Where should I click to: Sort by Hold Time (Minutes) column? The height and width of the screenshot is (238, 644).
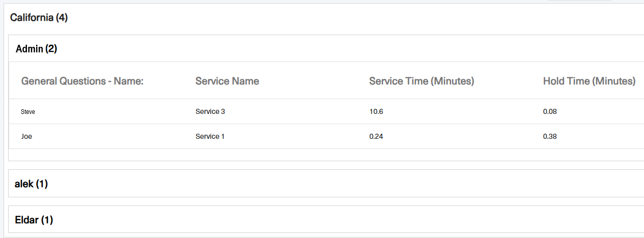click(x=589, y=81)
